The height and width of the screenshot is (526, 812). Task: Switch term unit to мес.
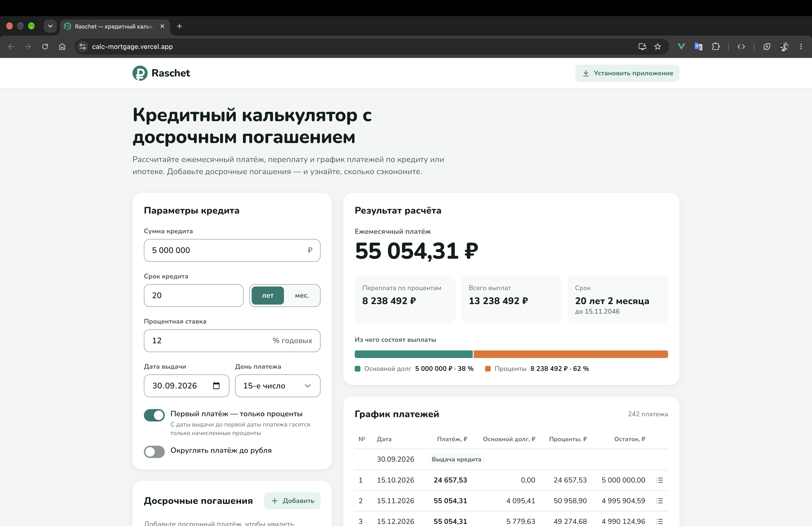(x=302, y=296)
